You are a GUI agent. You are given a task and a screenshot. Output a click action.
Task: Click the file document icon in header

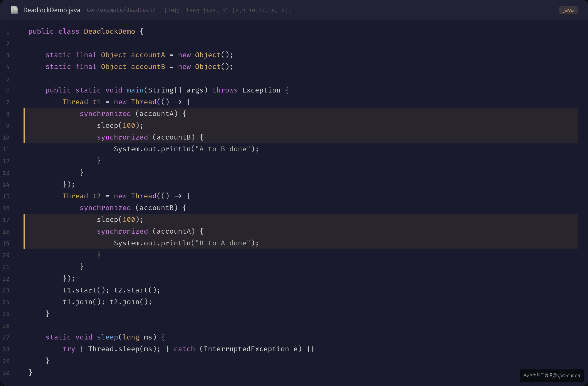coord(14,10)
